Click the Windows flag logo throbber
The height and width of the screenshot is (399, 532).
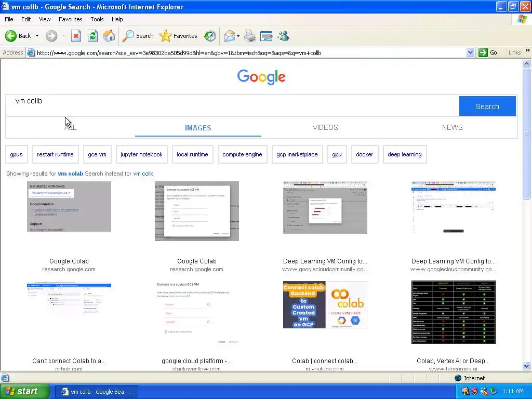pos(522,19)
